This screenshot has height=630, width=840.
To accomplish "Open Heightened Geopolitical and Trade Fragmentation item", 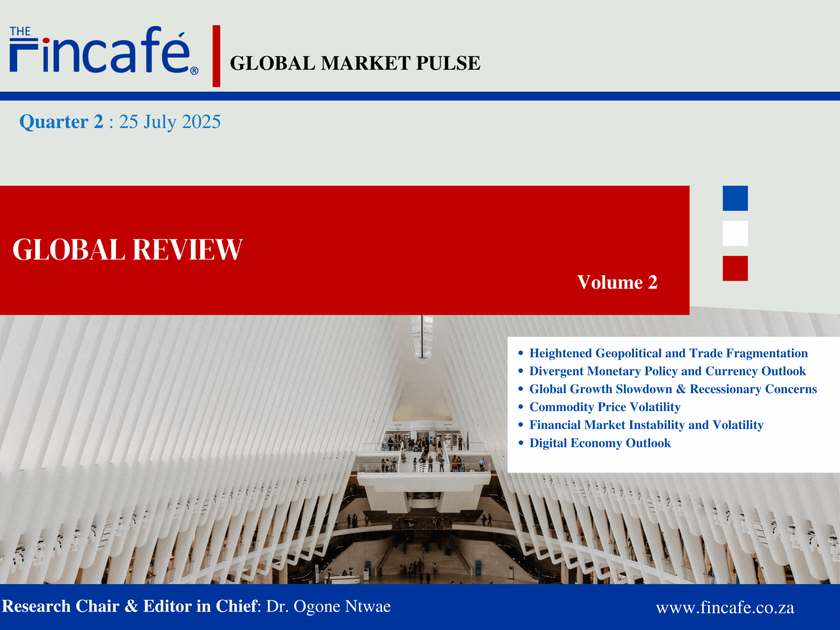I will click(x=668, y=353).
